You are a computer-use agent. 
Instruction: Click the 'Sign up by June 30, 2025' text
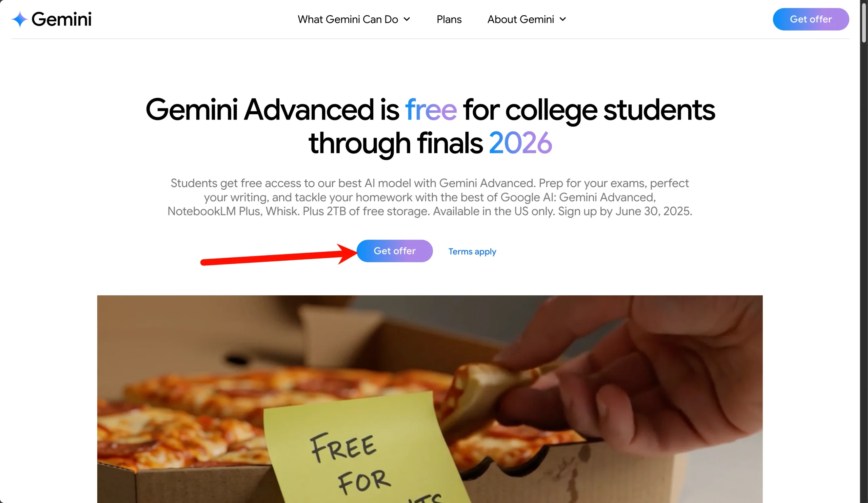click(625, 211)
